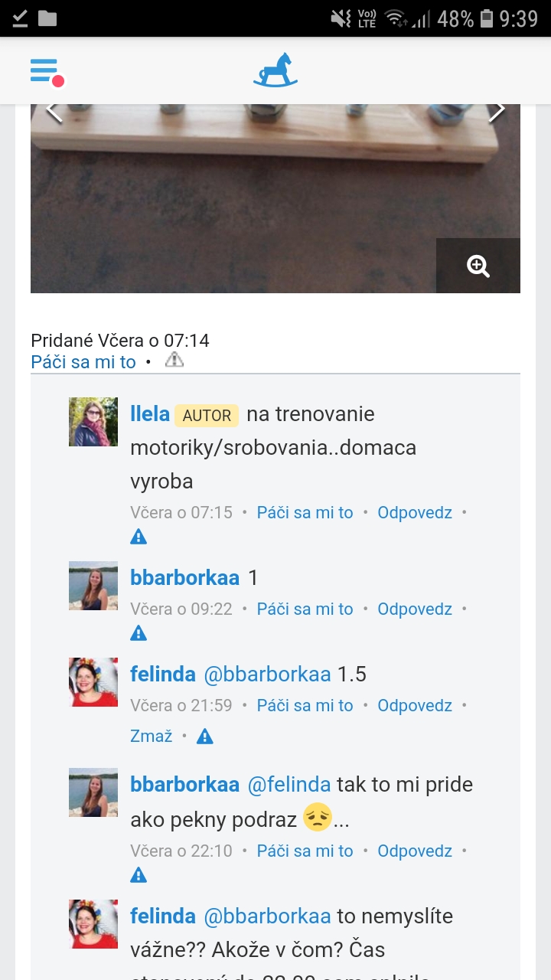
Task: Delete felinda's comment with Zmaž
Action: tap(152, 736)
